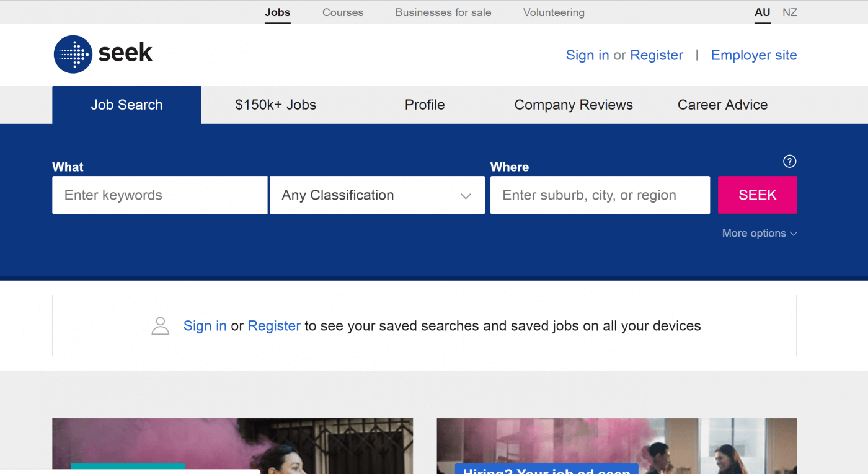Viewport: 868px width, 474px height.
Task: Expand More options under the search button
Action: point(759,233)
